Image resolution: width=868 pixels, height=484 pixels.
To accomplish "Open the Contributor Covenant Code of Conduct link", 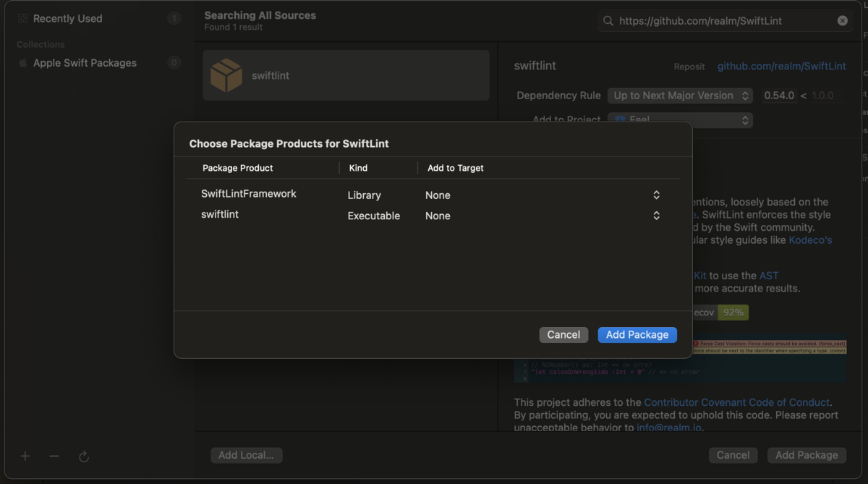I will coord(737,402).
